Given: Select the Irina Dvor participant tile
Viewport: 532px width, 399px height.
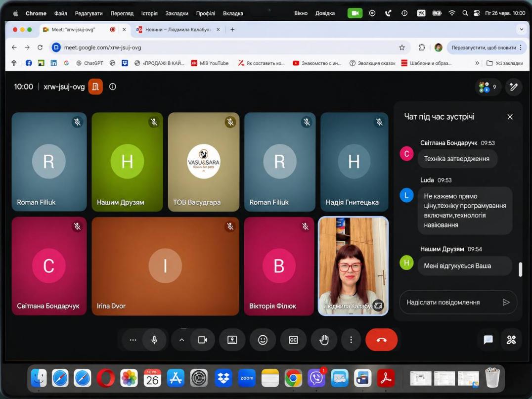Looking at the screenshot, I should coord(165,266).
